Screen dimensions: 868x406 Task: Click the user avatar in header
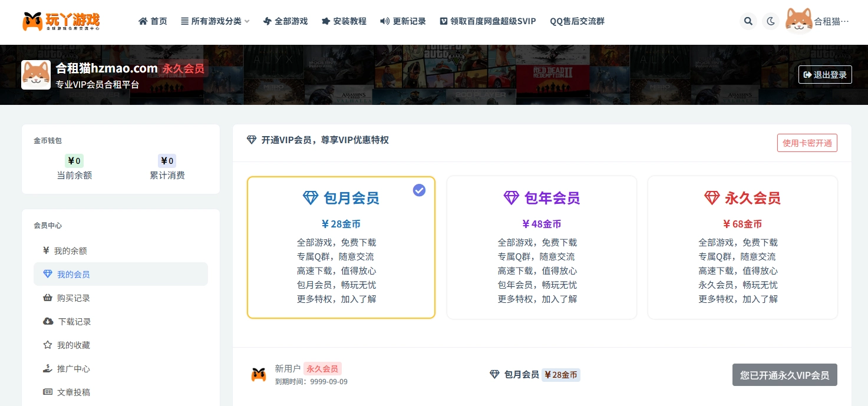[799, 21]
